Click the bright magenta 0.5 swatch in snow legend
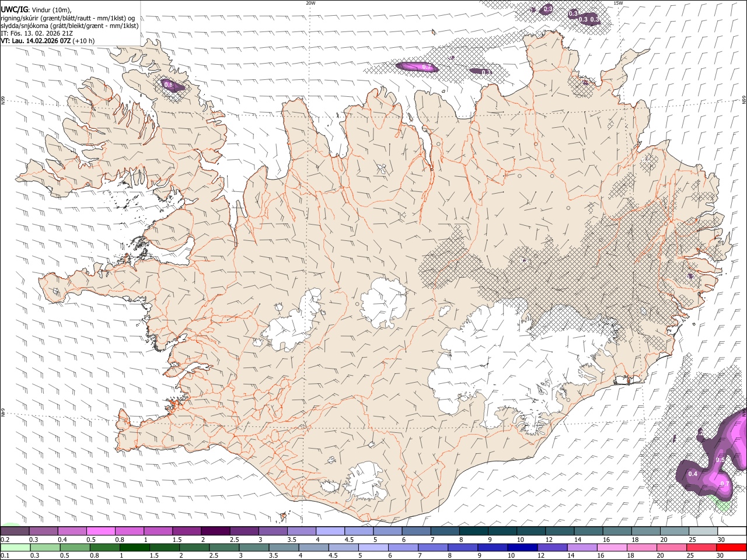Viewport: 747px width, 560px height. click(x=100, y=531)
